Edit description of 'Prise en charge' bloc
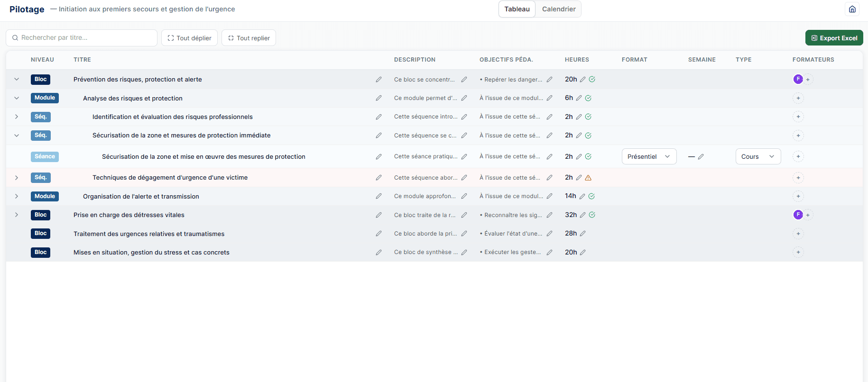The image size is (868, 382). pos(464,215)
